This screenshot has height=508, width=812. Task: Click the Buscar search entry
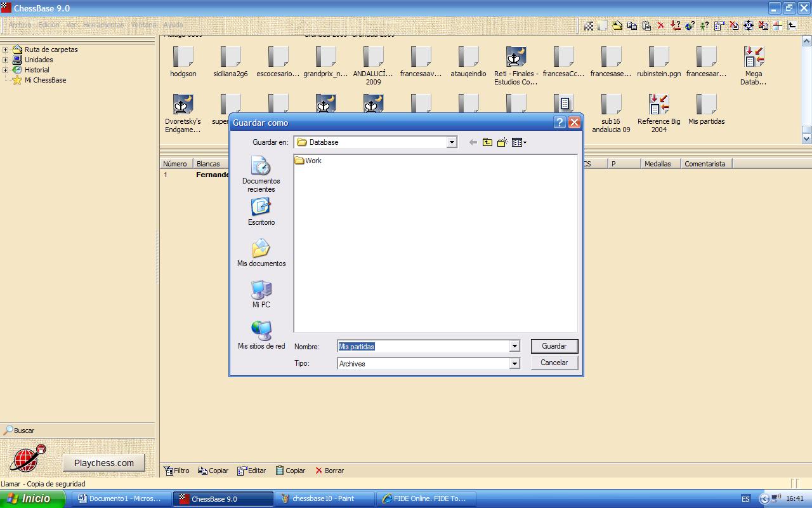[x=19, y=431]
